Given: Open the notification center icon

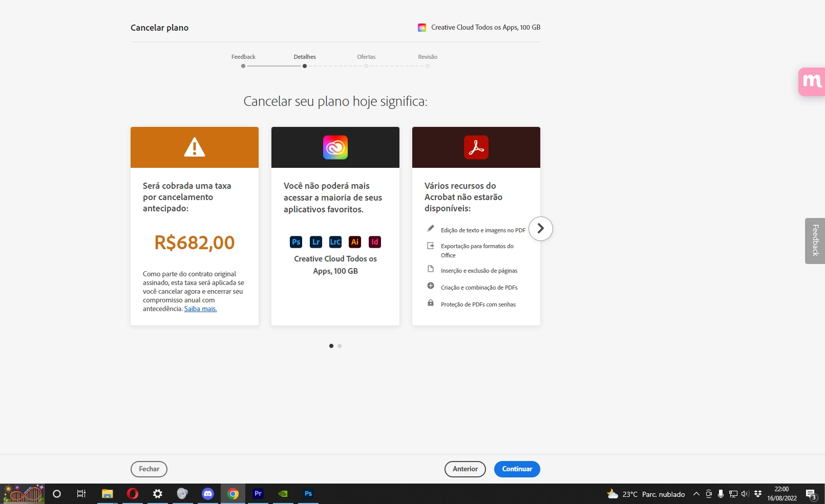Looking at the screenshot, I should pyautogui.click(x=811, y=494).
